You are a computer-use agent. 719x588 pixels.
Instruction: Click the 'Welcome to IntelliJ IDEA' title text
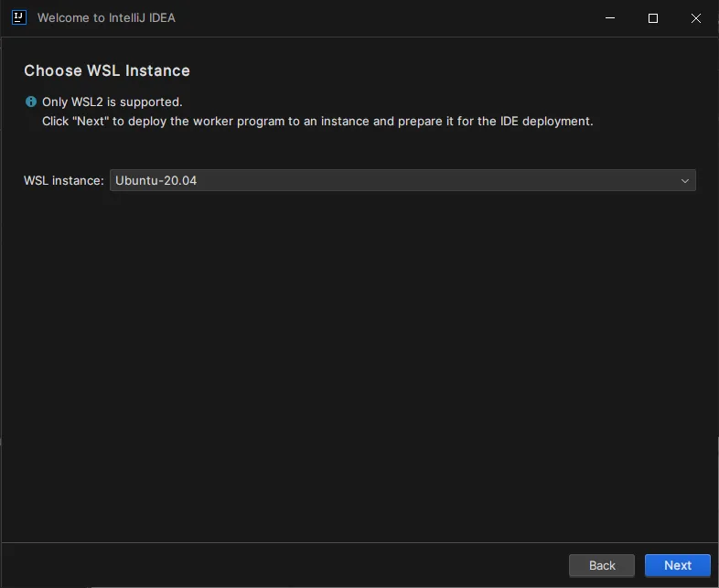pyautogui.click(x=106, y=18)
